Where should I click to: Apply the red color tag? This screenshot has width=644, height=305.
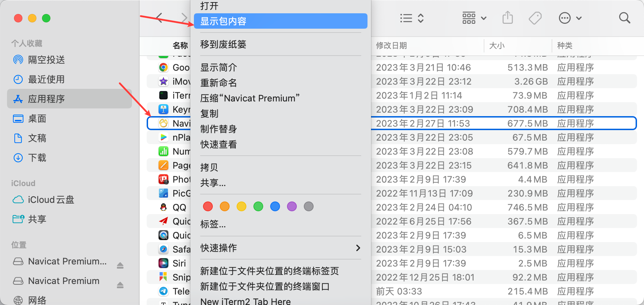208,207
